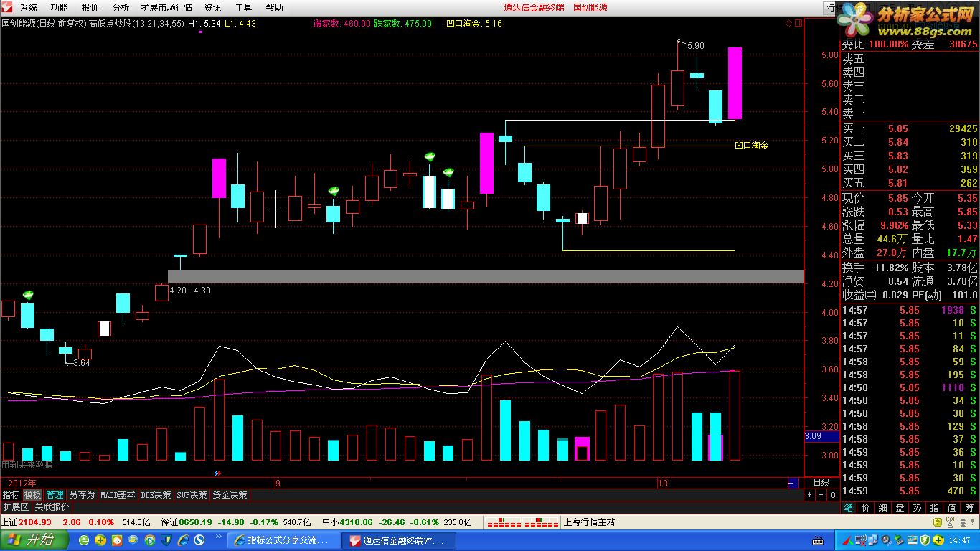
Task: Click the 中小 index value 4310.06
Action: click(357, 522)
